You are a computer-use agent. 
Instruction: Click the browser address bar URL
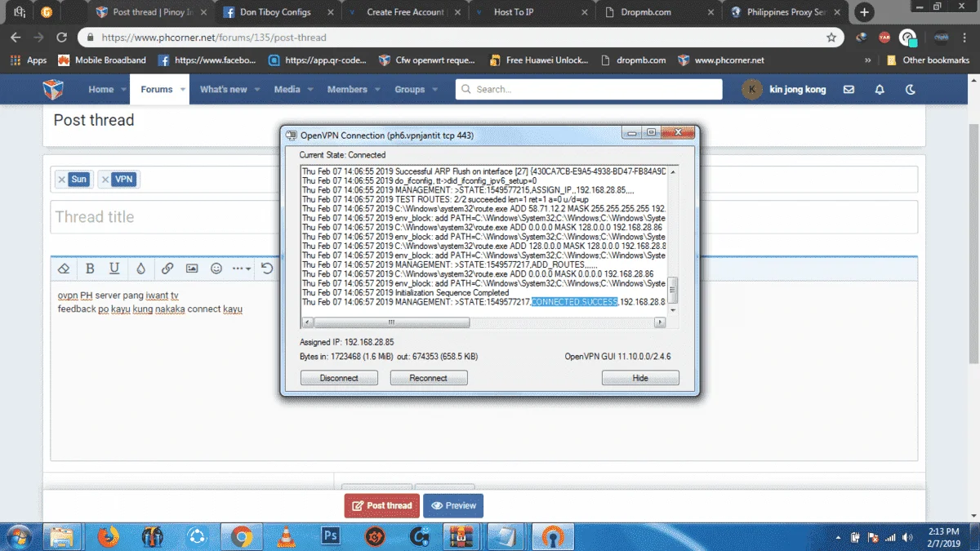214,38
